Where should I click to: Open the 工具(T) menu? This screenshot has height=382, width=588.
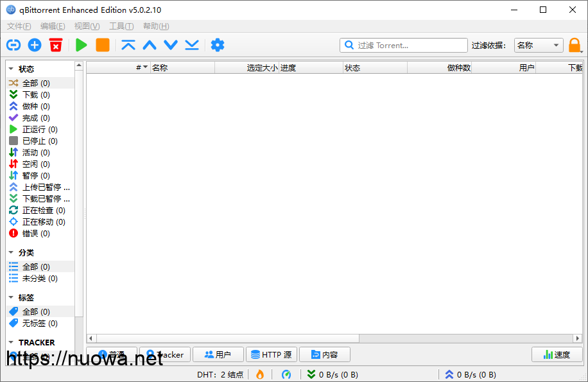coord(121,26)
